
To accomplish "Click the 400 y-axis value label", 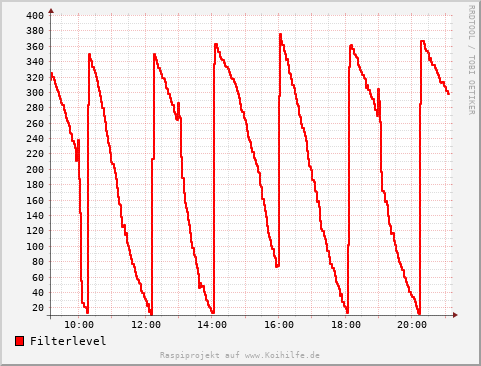I will [x=35, y=15].
